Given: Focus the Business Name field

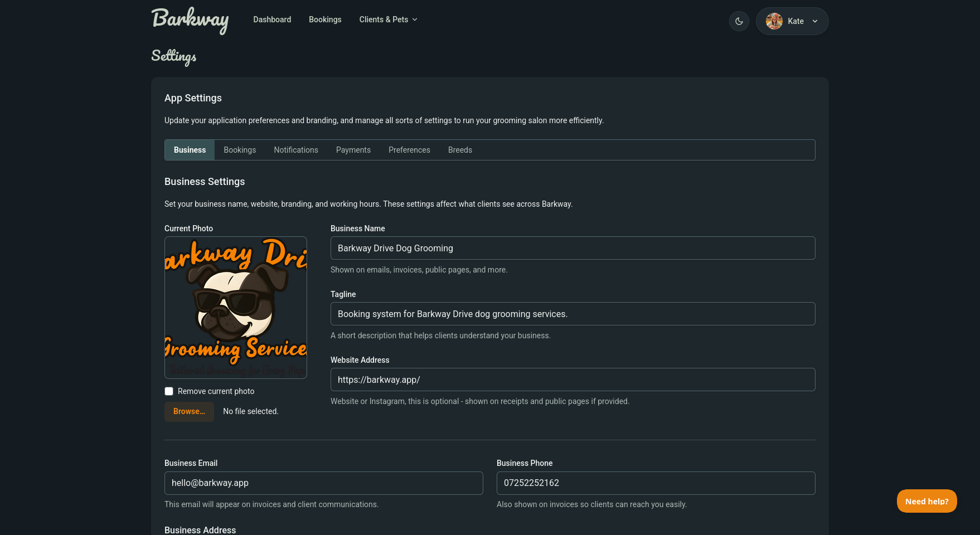Looking at the screenshot, I should click(573, 248).
